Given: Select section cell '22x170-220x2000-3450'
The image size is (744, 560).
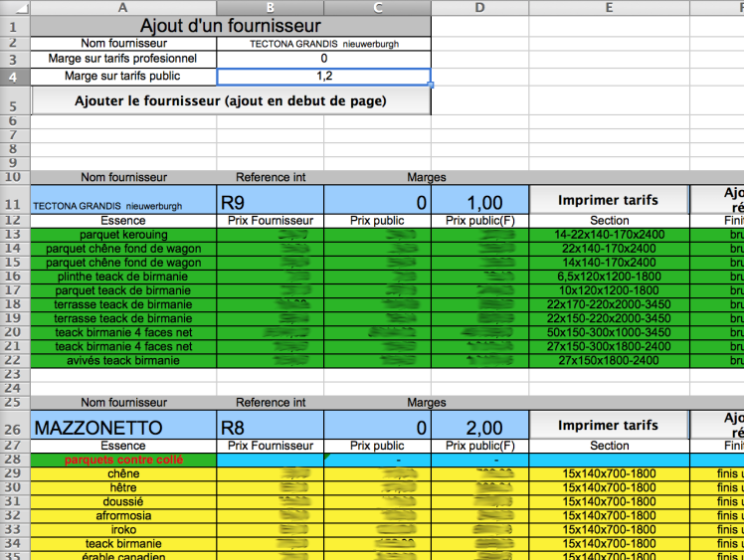Looking at the screenshot, I should pos(610,304).
